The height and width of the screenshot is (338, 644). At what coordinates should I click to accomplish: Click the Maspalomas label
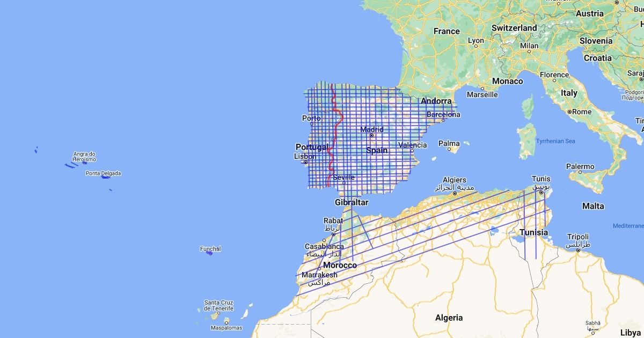[x=226, y=328]
